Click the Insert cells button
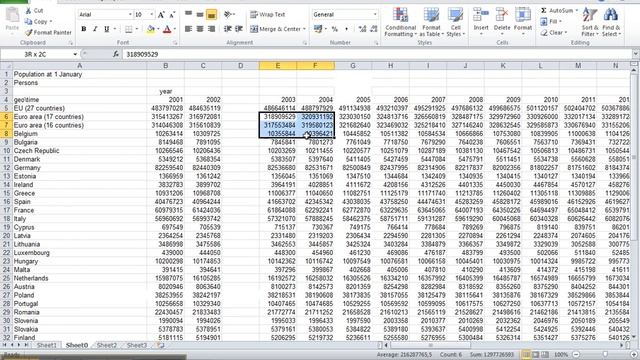The height and width of the screenshot is (360, 640). click(481, 21)
